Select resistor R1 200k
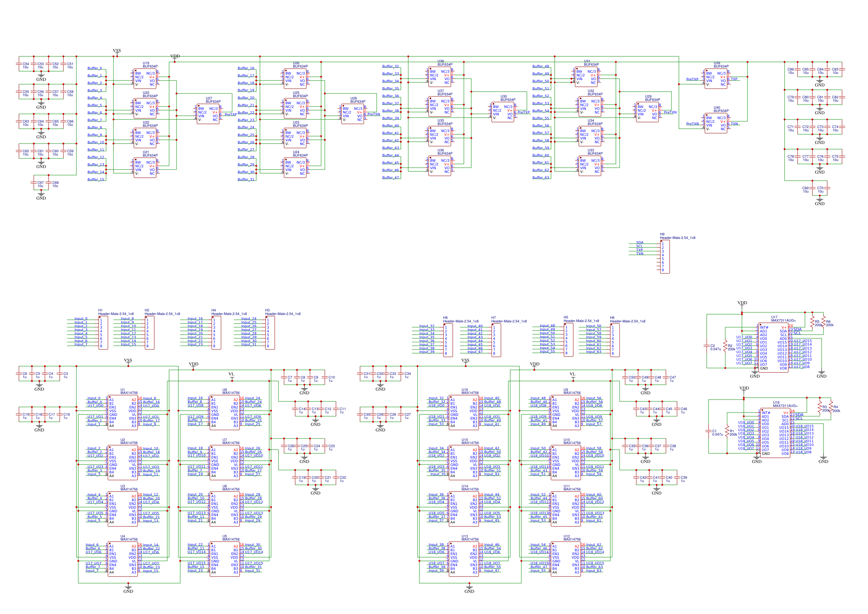The height and width of the screenshot is (614, 868). click(727, 431)
